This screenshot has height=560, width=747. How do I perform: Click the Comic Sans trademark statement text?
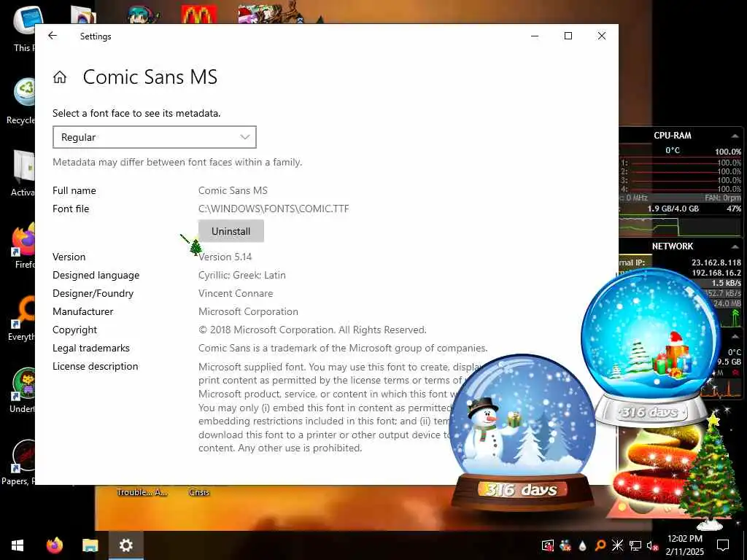click(343, 348)
